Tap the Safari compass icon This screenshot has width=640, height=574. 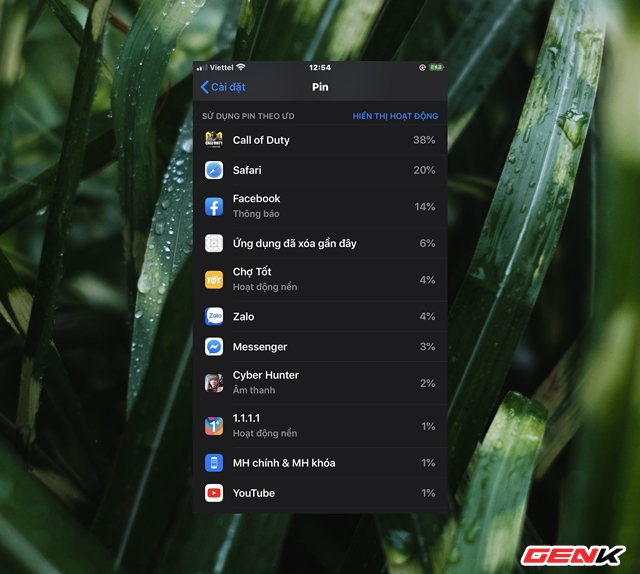tap(213, 171)
